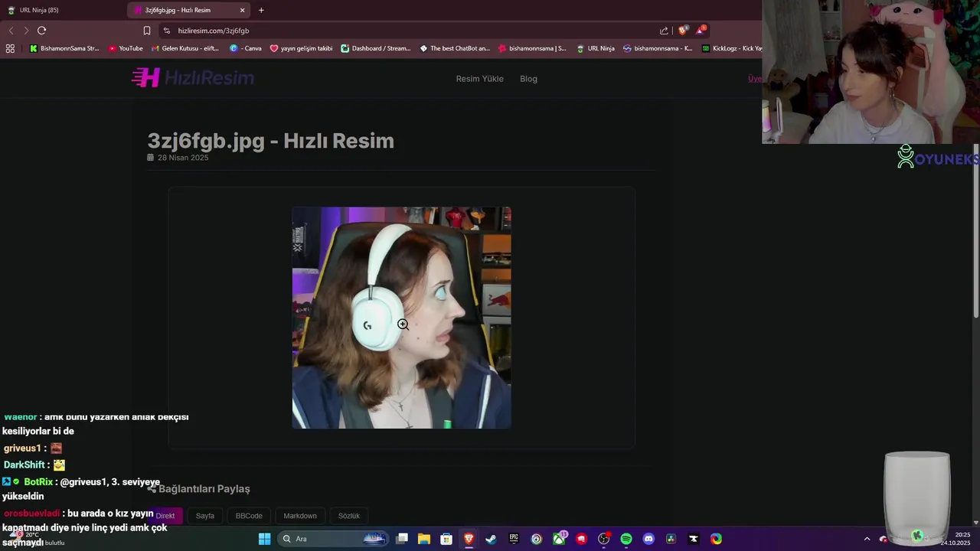Select the Sayfa link tab
The height and width of the screenshot is (551, 980).
coord(205,516)
